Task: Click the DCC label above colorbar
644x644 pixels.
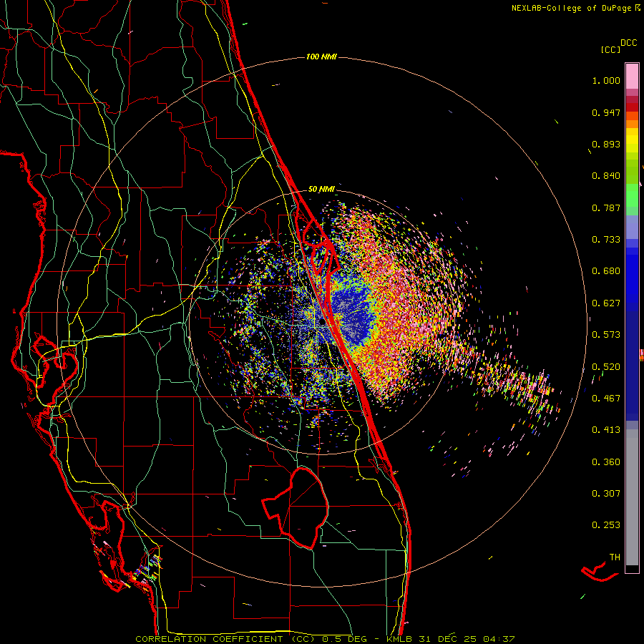Action: click(x=628, y=42)
